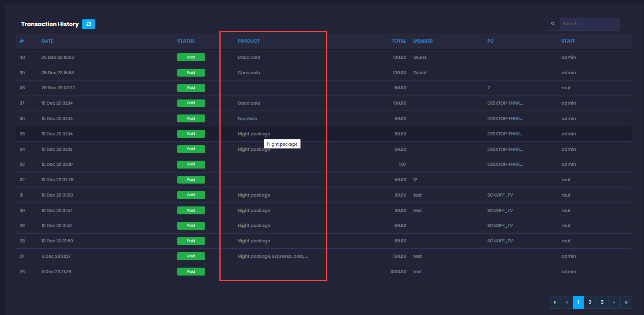This screenshot has width=644, height=315.
Task: Sort by the TOTAL column header
Action: (398, 41)
